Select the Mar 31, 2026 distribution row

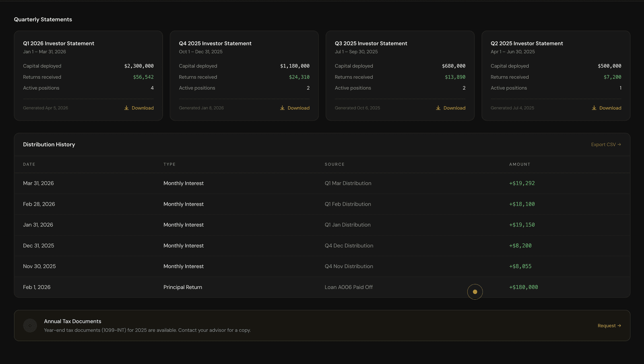[322, 183]
